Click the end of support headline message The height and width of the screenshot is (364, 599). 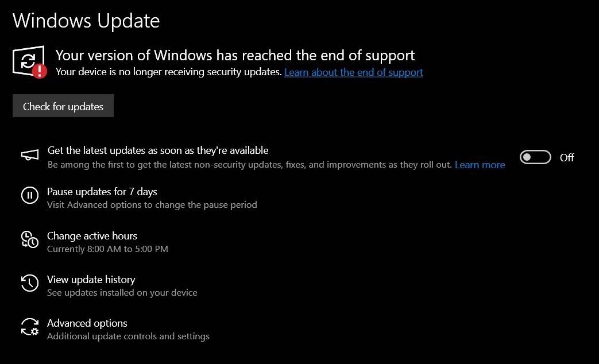point(235,56)
